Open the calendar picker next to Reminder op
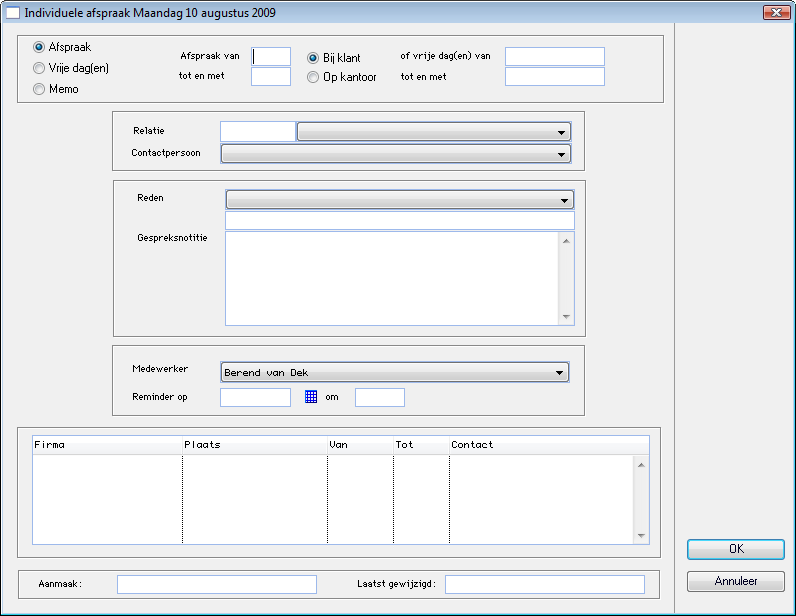Image resolution: width=796 pixels, height=616 pixels. click(x=311, y=397)
